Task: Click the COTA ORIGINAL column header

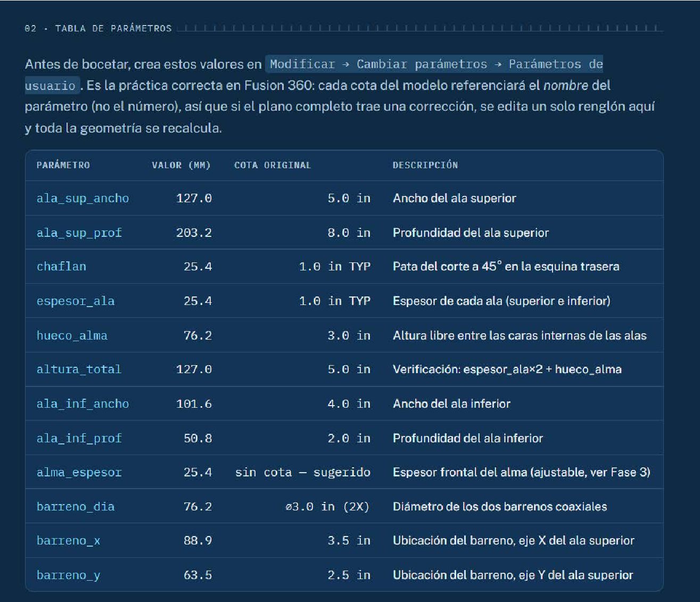Action: [x=273, y=165]
